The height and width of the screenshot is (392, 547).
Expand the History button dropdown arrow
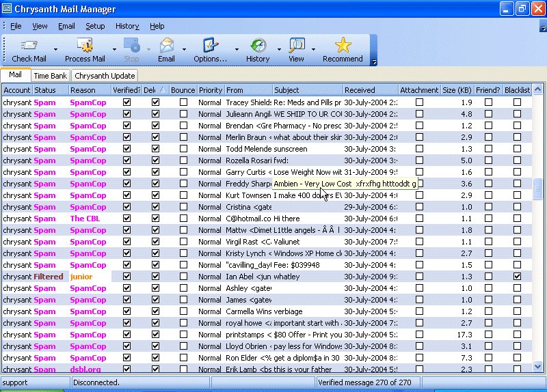(279, 50)
